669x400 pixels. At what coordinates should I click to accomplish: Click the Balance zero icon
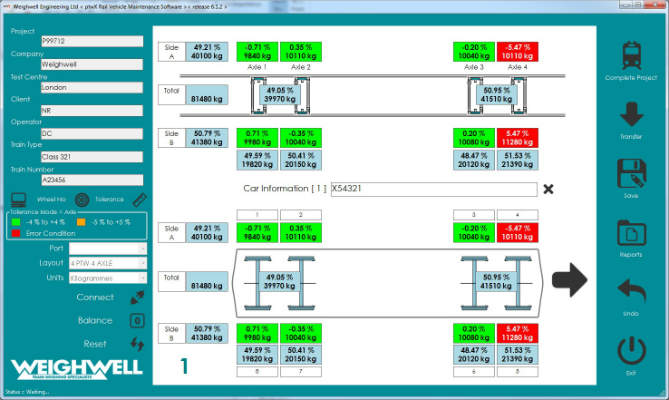tap(138, 321)
